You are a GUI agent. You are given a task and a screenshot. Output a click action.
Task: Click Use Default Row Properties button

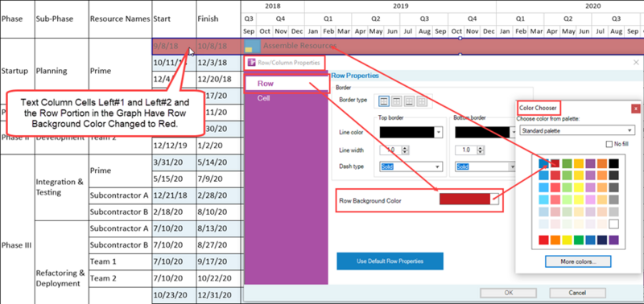(x=390, y=261)
